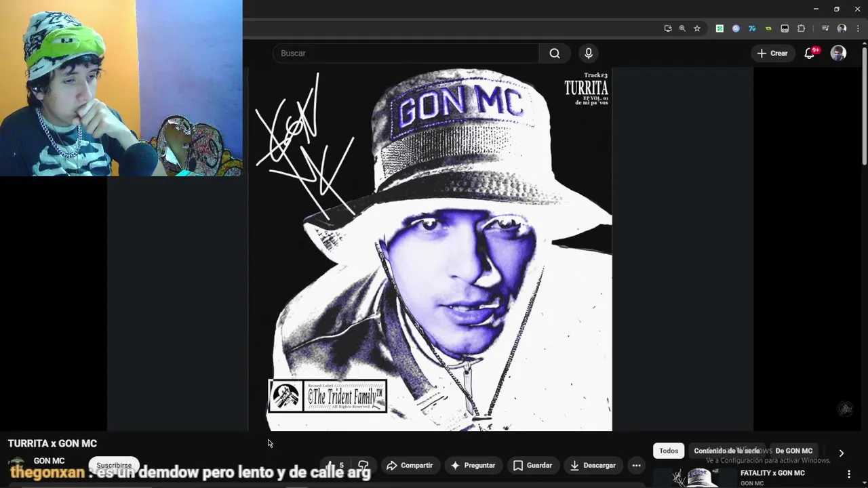Open the extension icon with the white face

tap(785, 28)
